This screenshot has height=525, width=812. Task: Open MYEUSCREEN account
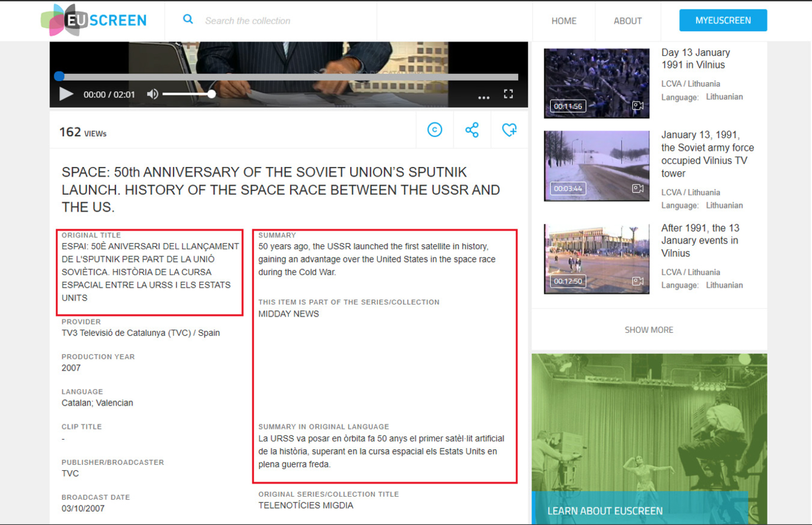[723, 20]
